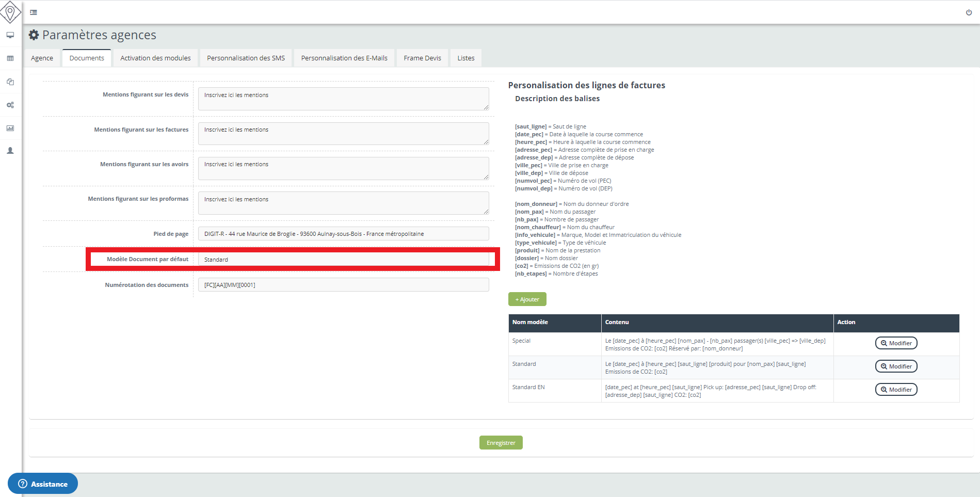This screenshot has height=497, width=980.
Task: Switch to the Agence tab
Action: [42, 58]
